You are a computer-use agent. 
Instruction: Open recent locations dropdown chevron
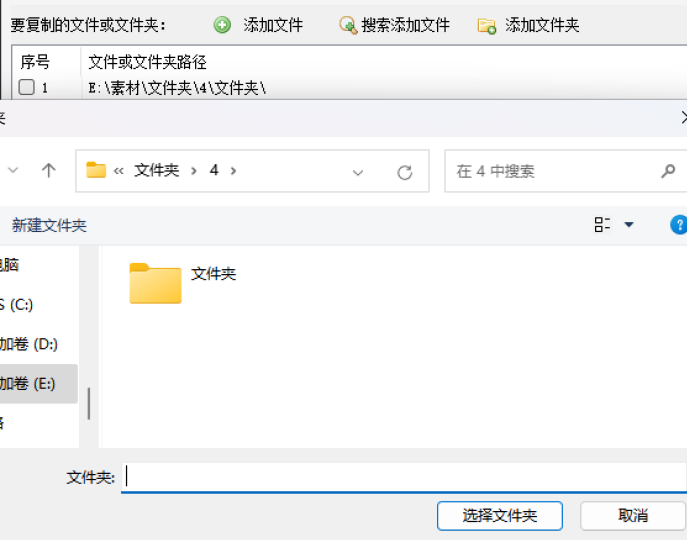coord(13,170)
